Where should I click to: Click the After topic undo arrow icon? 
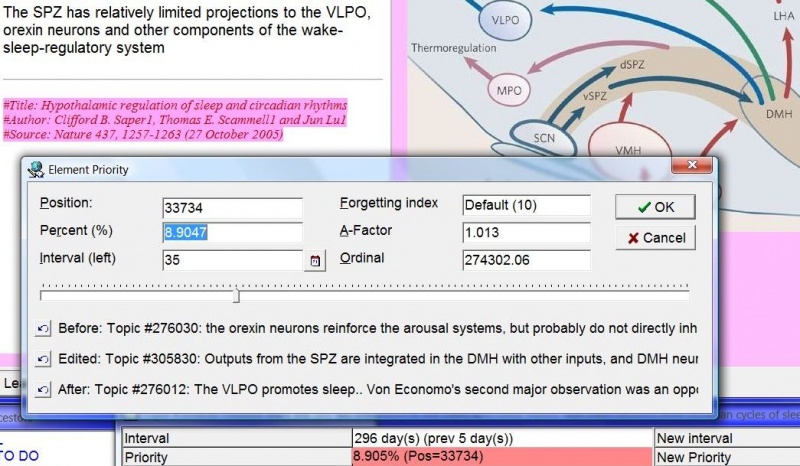[43, 390]
